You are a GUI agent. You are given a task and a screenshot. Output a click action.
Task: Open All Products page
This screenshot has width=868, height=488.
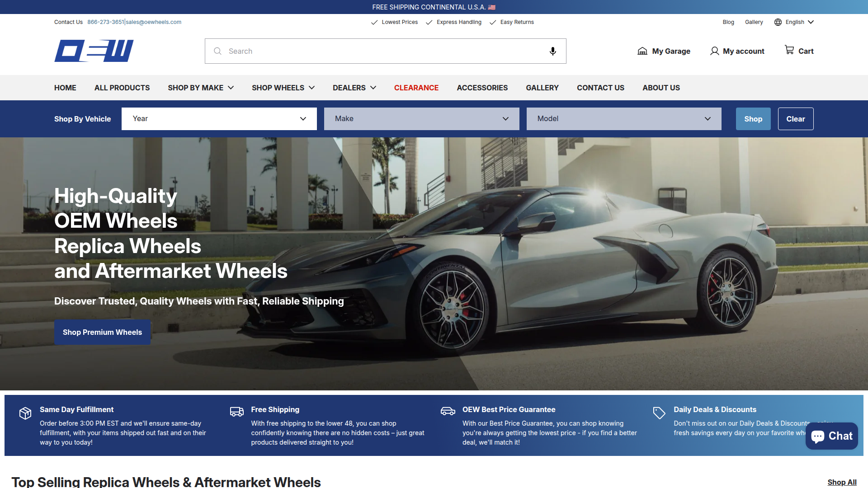coord(122,88)
